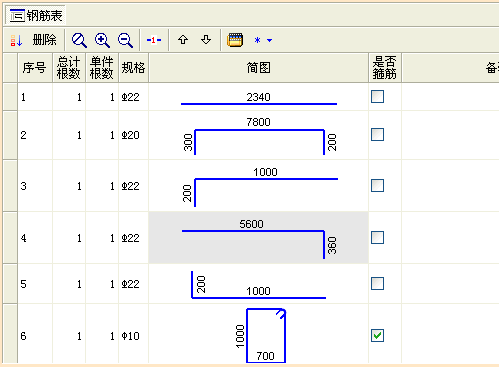
Task: Click serial number 3 cell
Action: pos(35,186)
